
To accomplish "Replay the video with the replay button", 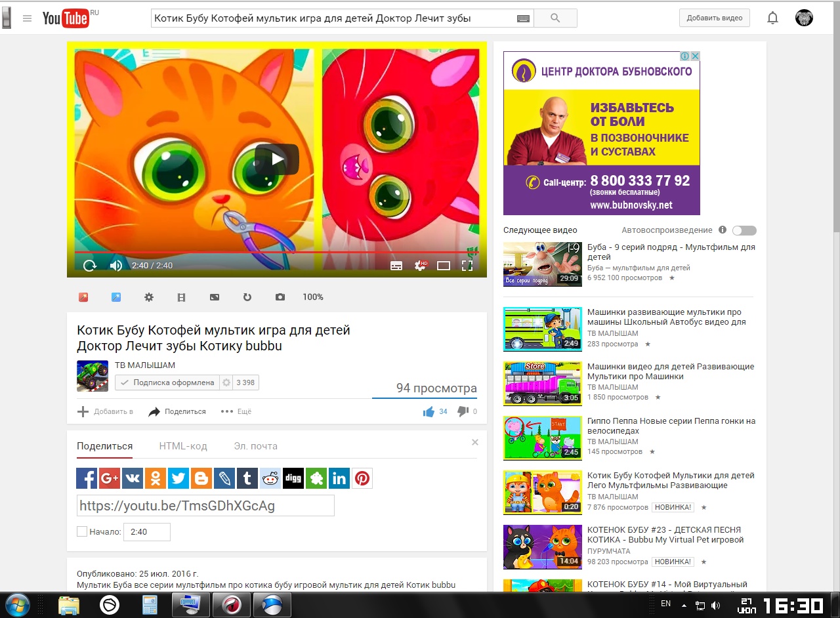I will tap(90, 266).
